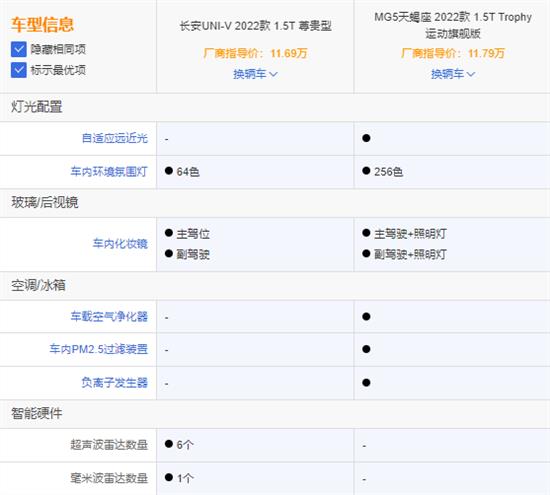
Task: Click the 副驾驶 value for 长安UNI-V
Action: click(x=193, y=254)
